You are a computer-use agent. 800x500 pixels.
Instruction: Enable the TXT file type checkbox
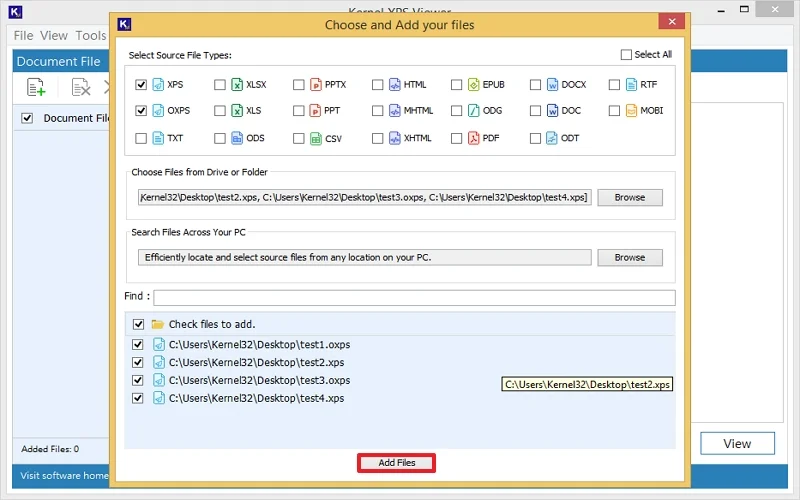141,138
